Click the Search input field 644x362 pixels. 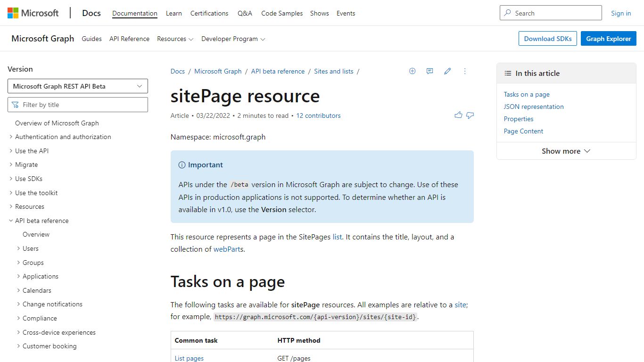tap(551, 13)
